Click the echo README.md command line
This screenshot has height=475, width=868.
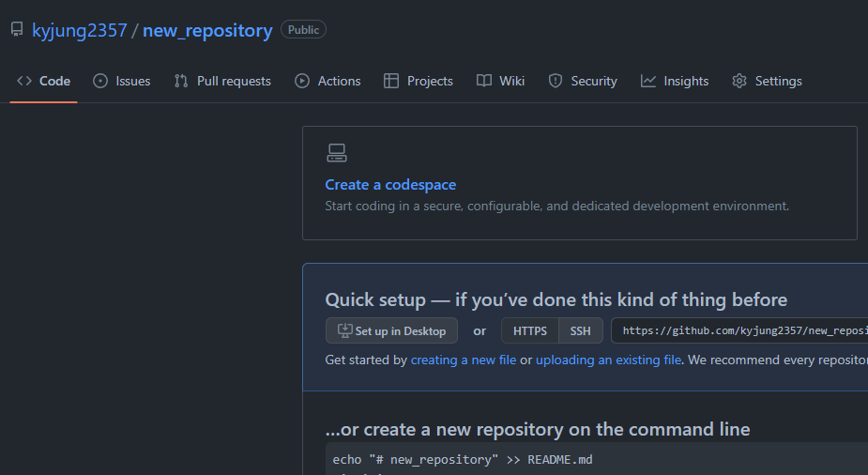click(463, 459)
